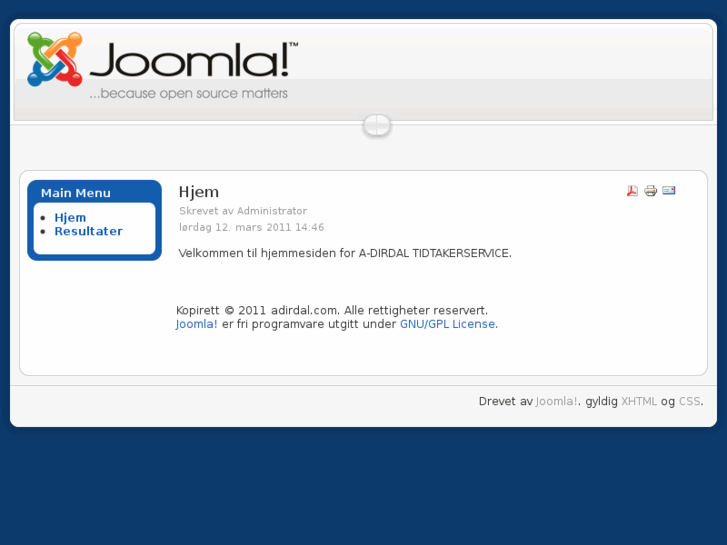
Task: Open the PDF export icon
Action: click(x=632, y=191)
